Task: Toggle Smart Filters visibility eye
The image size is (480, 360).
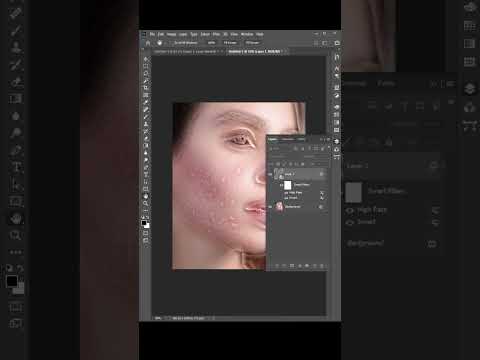Action: coord(281,185)
